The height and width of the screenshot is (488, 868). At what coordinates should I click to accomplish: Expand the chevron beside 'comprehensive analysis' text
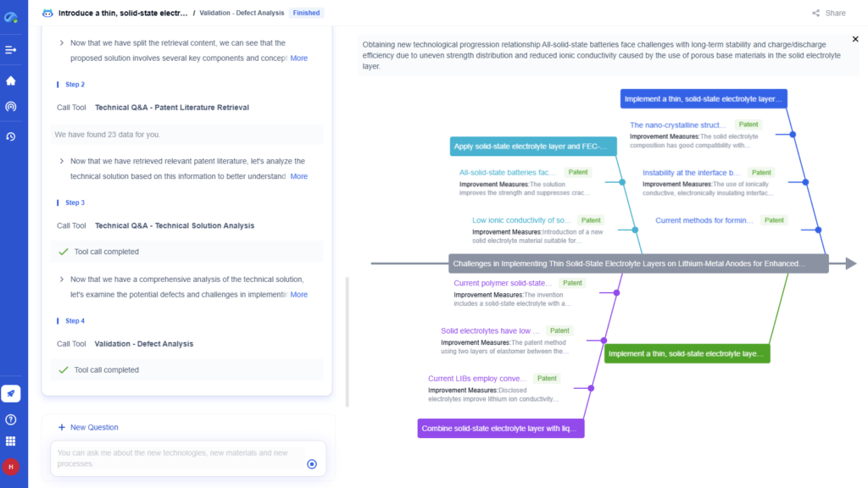[62, 279]
